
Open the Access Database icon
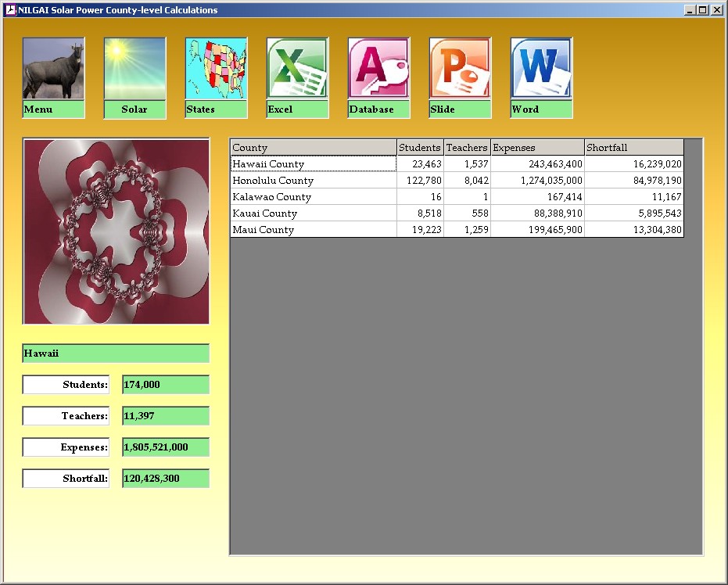[378, 69]
